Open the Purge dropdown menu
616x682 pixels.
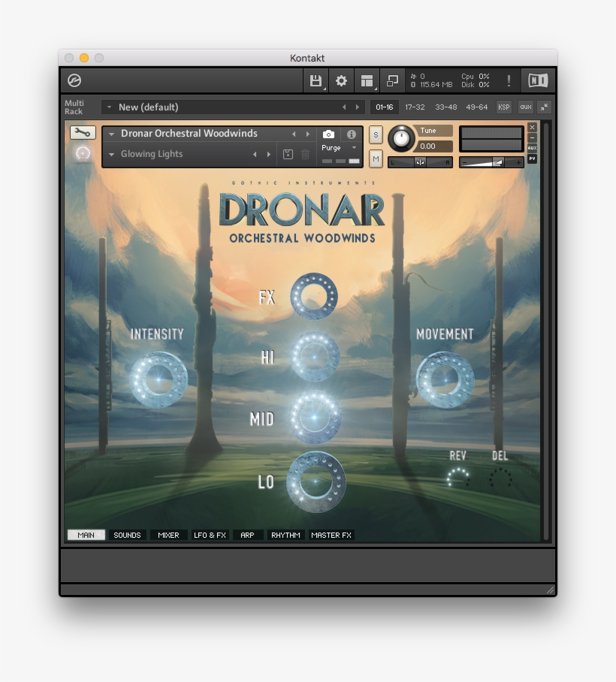click(340, 148)
